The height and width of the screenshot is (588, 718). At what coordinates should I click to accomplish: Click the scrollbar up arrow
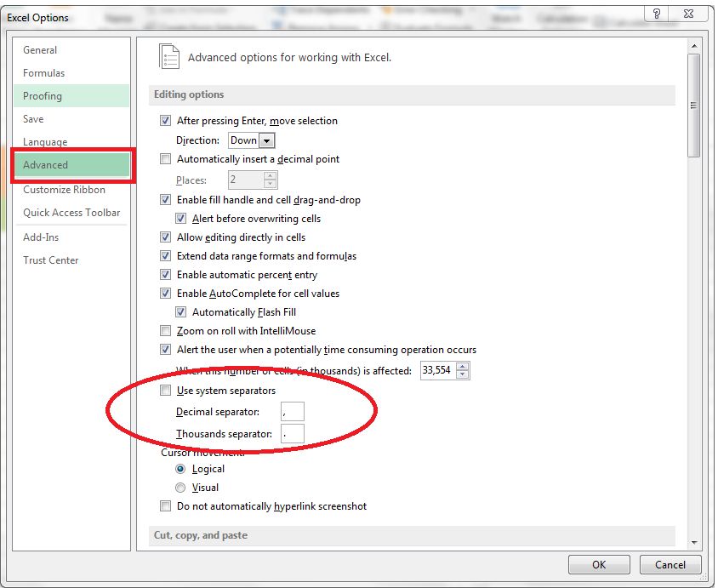point(694,46)
